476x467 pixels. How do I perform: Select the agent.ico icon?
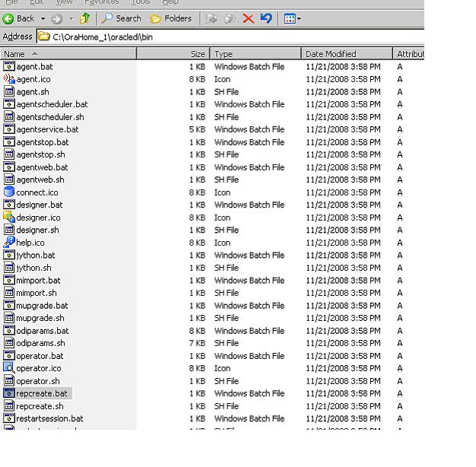[x=9, y=79]
